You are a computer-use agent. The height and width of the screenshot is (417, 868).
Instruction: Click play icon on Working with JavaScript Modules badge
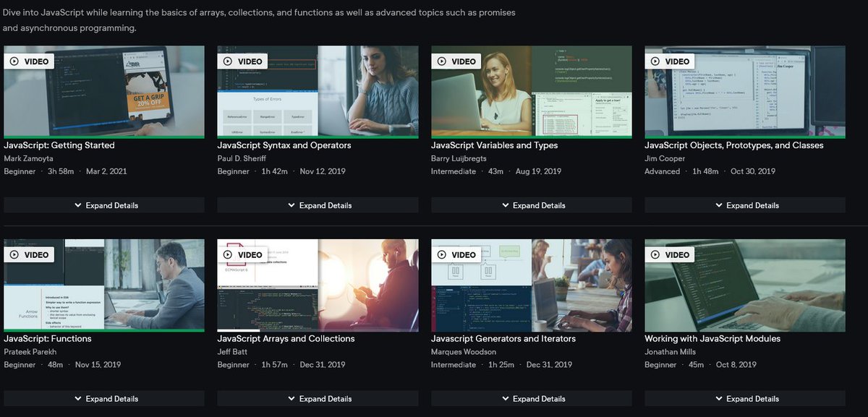[655, 254]
